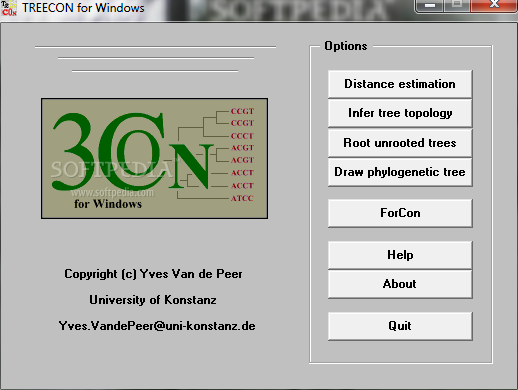
Task: Open Distance estimation module
Action: (x=400, y=84)
